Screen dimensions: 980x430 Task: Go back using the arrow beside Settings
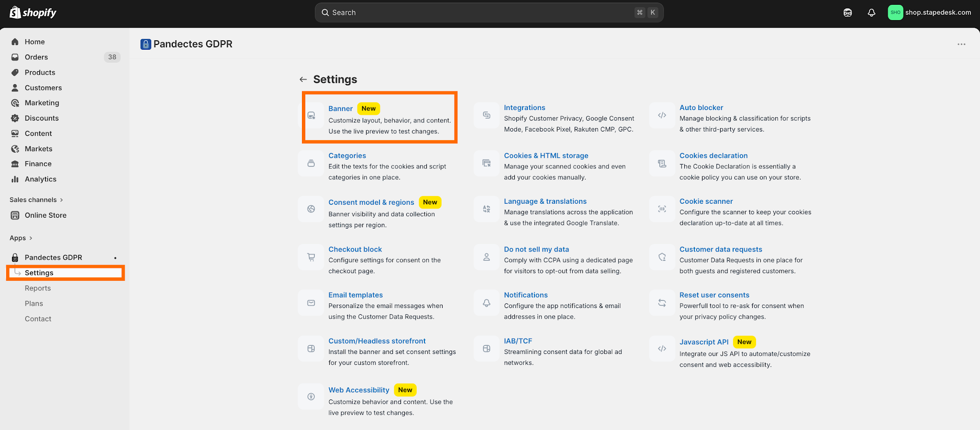(x=303, y=79)
